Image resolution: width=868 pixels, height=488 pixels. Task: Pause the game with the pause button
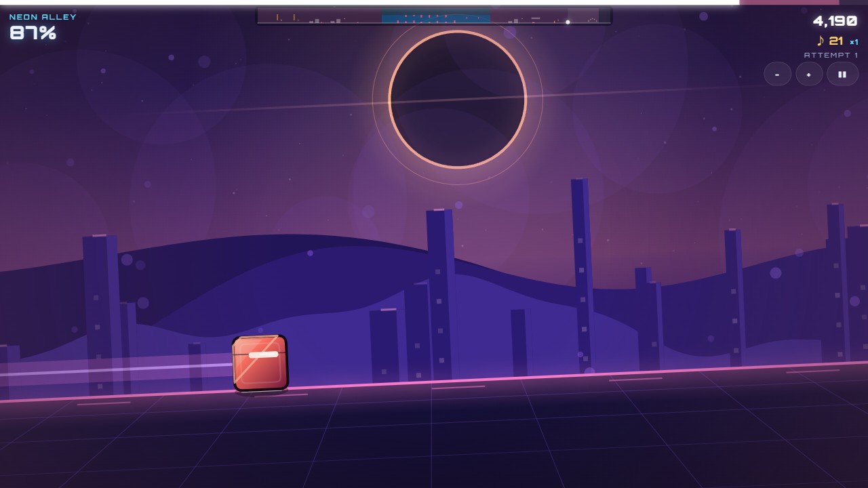(842, 74)
